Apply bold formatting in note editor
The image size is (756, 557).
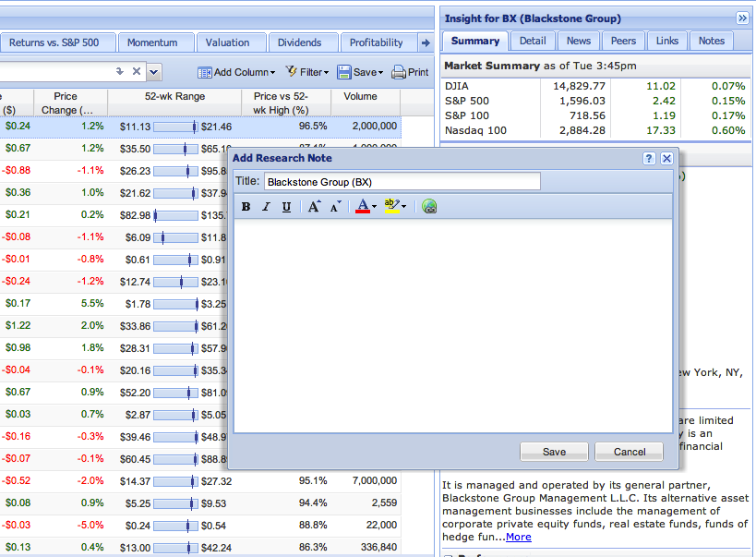(x=246, y=207)
